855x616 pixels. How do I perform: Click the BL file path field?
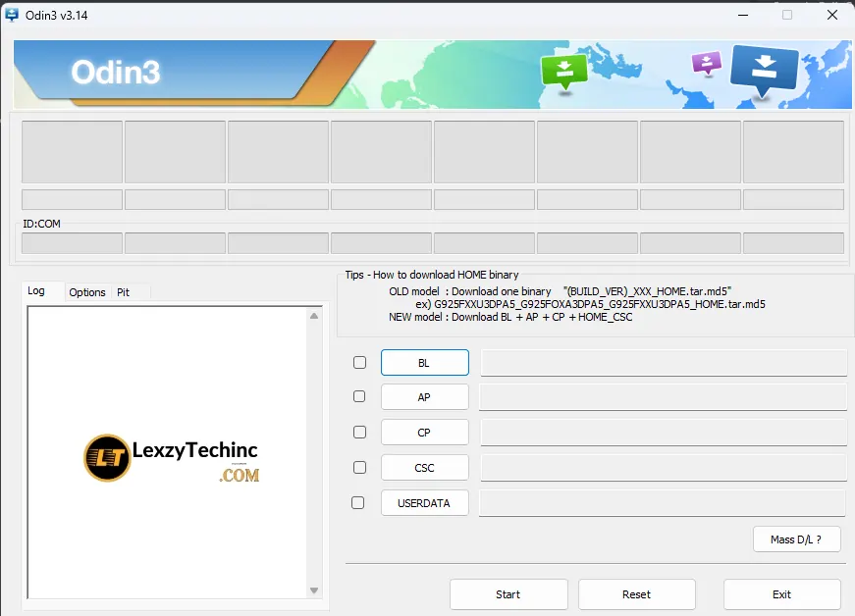[x=664, y=363]
